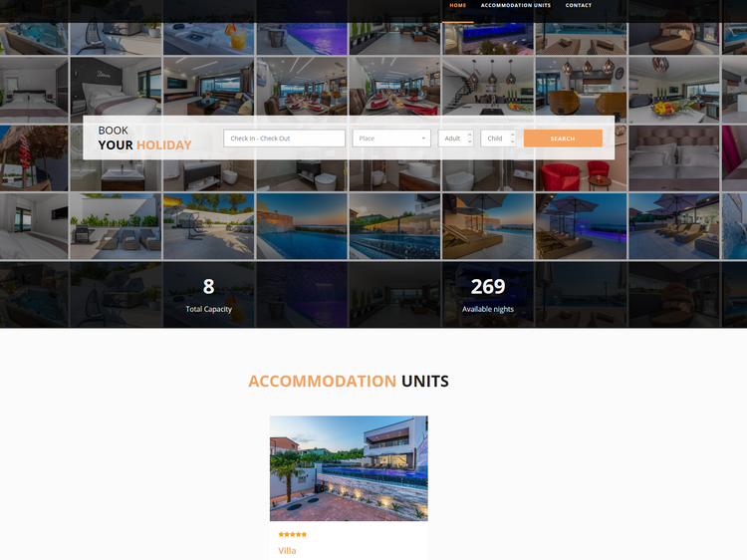This screenshot has height=560, width=747.
Task: View the fruit bowl living room photo
Action: pyautogui.click(x=673, y=90)
